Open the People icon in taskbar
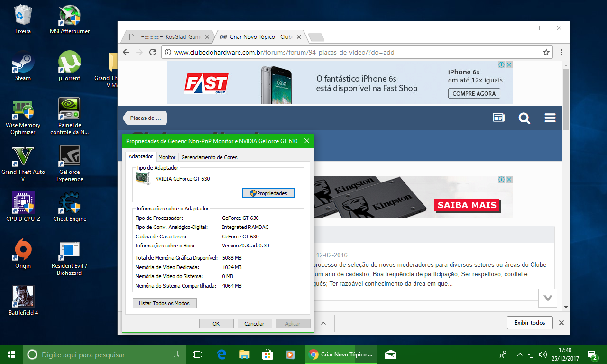Image resolution: width=607 pixels, height=364 pixels. 503,355
